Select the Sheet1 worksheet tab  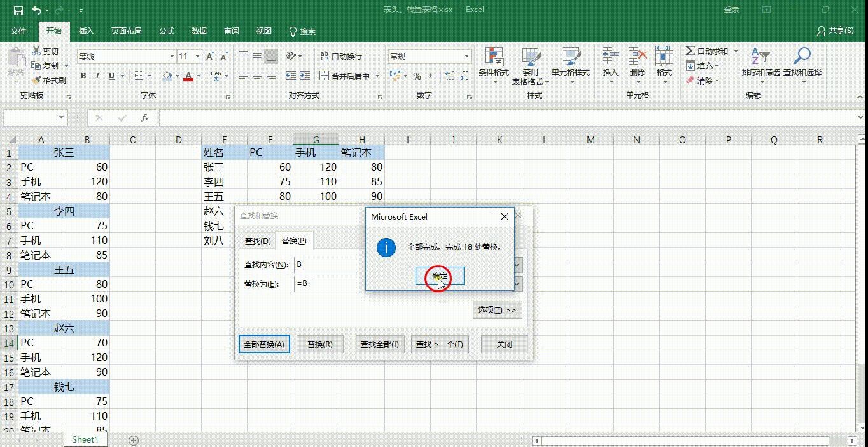pos(85,439)
